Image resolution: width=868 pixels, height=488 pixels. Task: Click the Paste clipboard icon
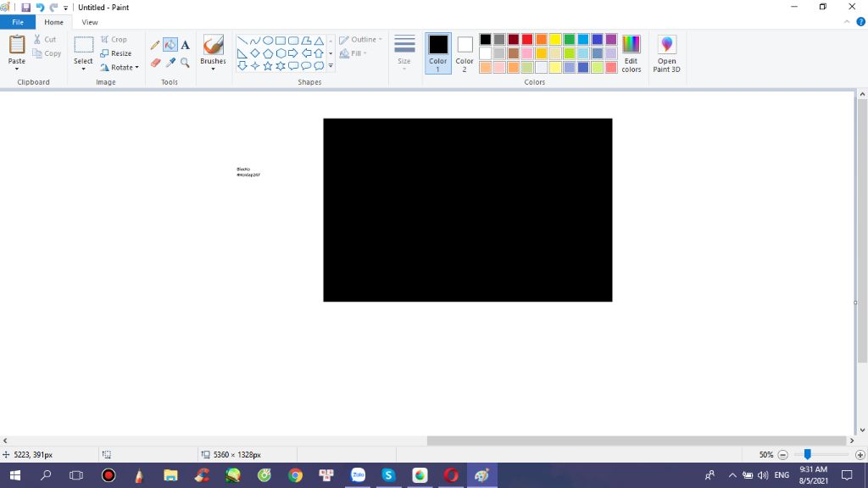click(17, 44)
